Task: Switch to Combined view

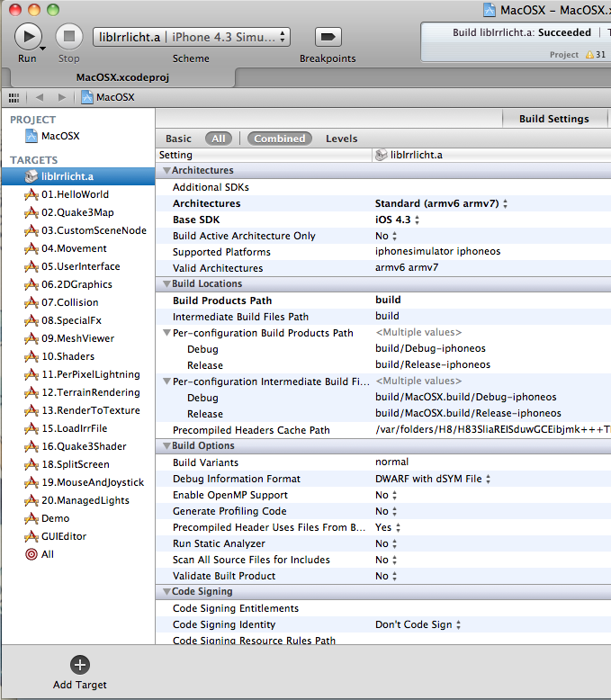Action: click(280, 139)
